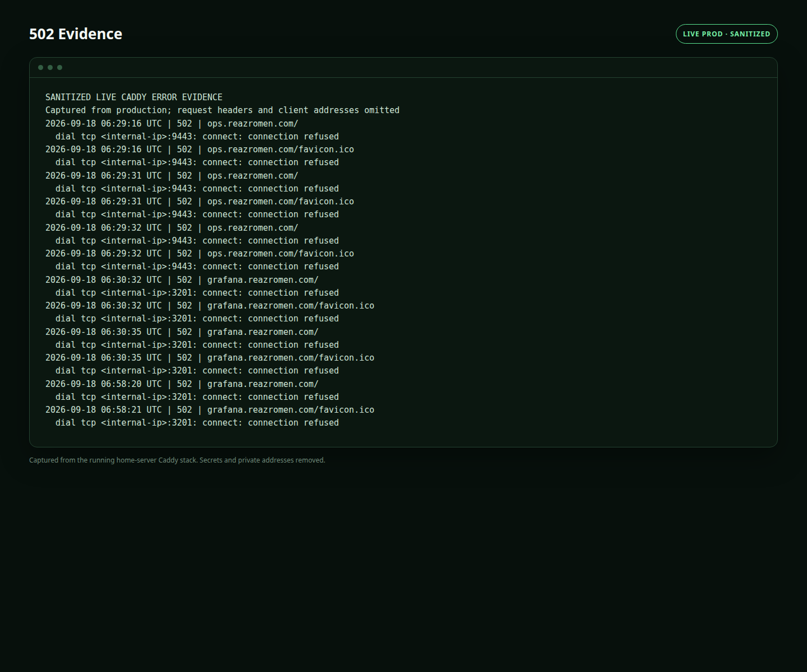
Task: Click the 06:30:32 grafana.reazromen.com/ log entry
Action: 182,279
